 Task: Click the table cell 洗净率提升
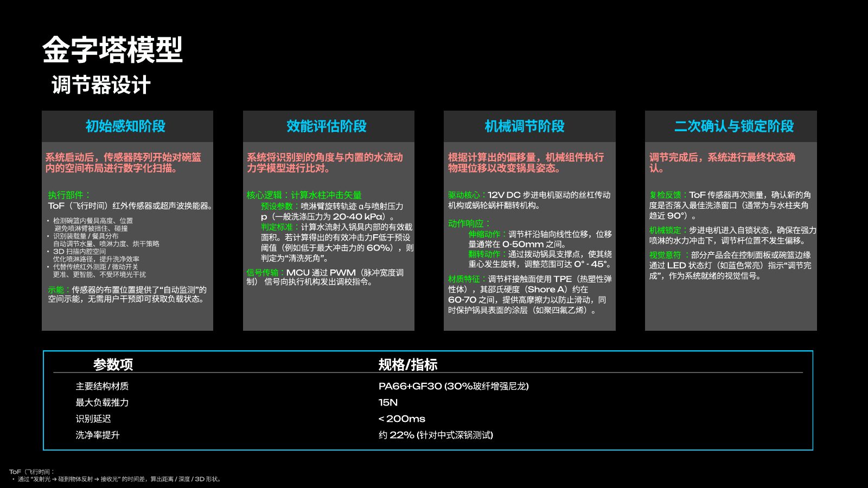click(98, 435)
